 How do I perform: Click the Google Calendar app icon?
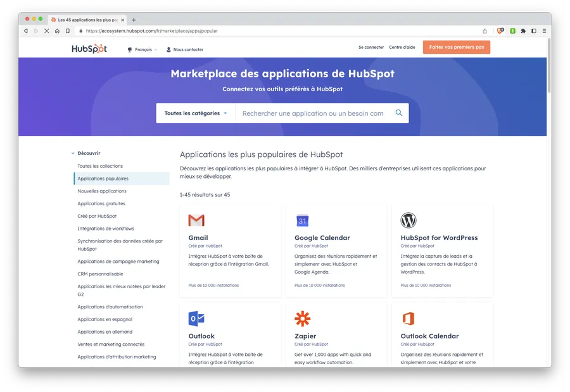coord(303,220)
